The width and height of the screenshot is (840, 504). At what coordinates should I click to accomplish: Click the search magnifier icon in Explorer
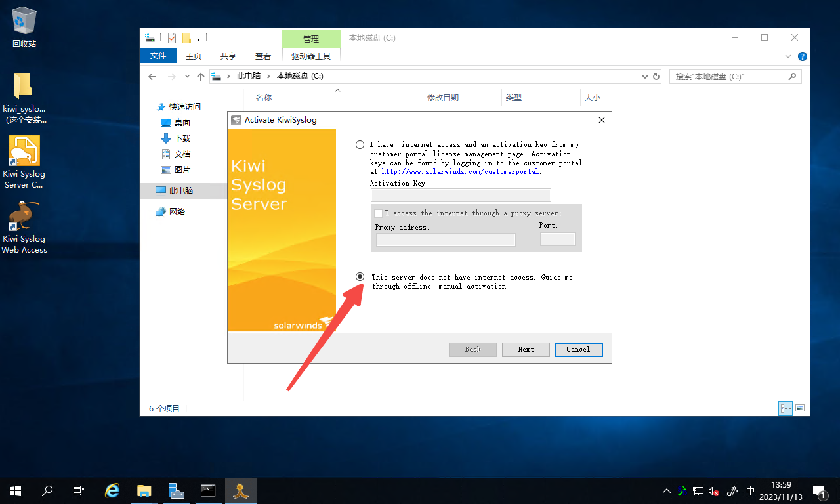click(793, 77)
